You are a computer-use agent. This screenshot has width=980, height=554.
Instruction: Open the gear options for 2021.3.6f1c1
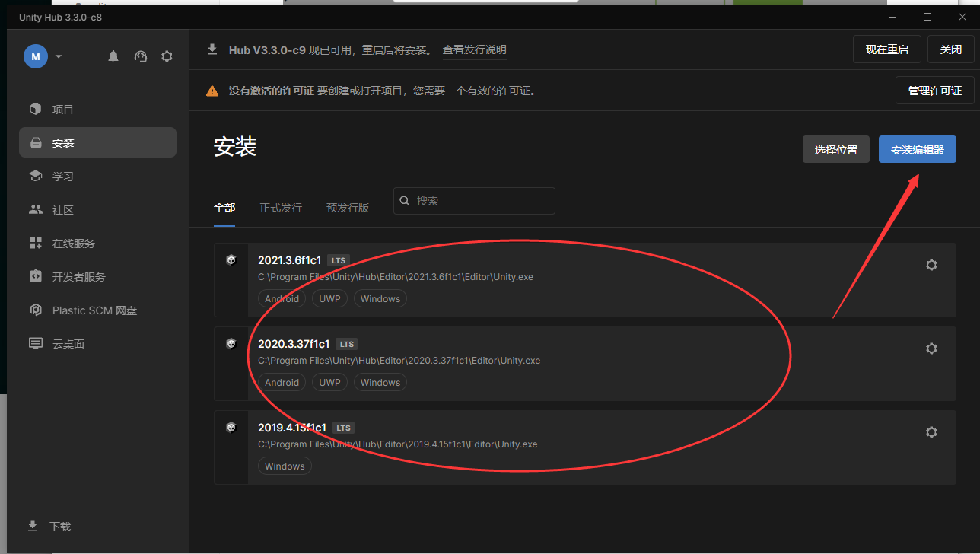click(x=931, y=265)
